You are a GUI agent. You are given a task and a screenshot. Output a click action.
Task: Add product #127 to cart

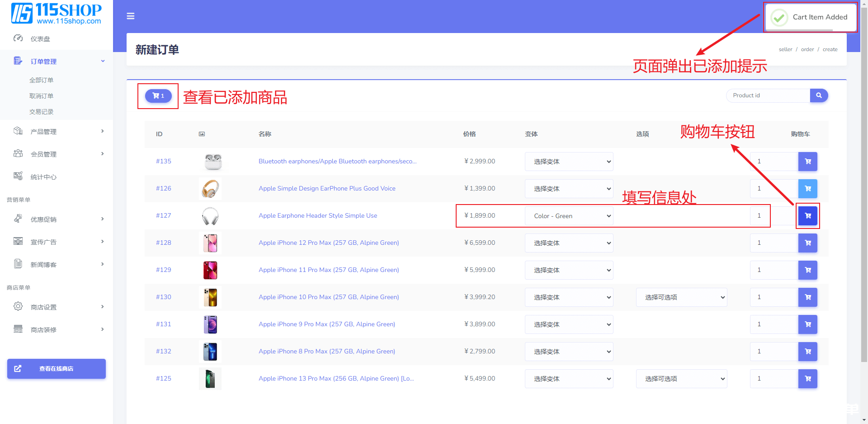coord(808,216)
